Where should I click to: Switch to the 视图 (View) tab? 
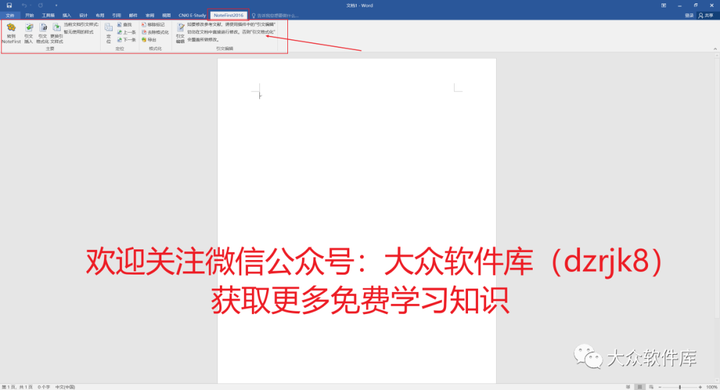166,15
